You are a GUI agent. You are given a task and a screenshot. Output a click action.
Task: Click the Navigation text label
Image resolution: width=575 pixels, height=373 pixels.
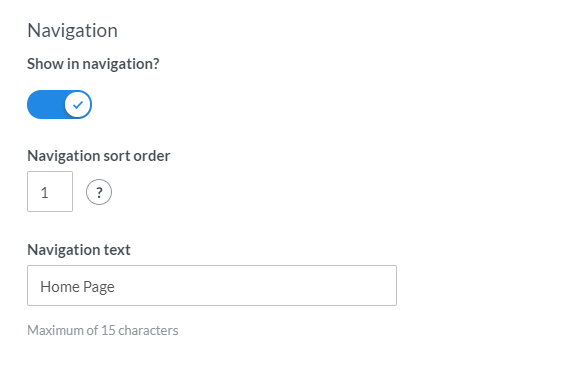coord(79,250)
